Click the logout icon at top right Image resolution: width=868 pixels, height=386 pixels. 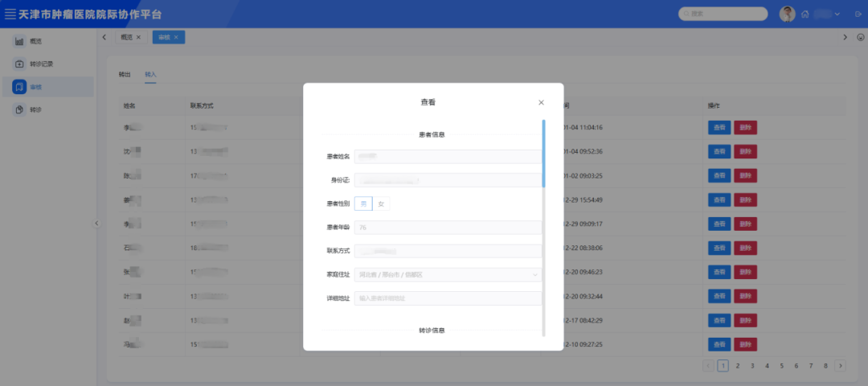(x=857, y=14)
